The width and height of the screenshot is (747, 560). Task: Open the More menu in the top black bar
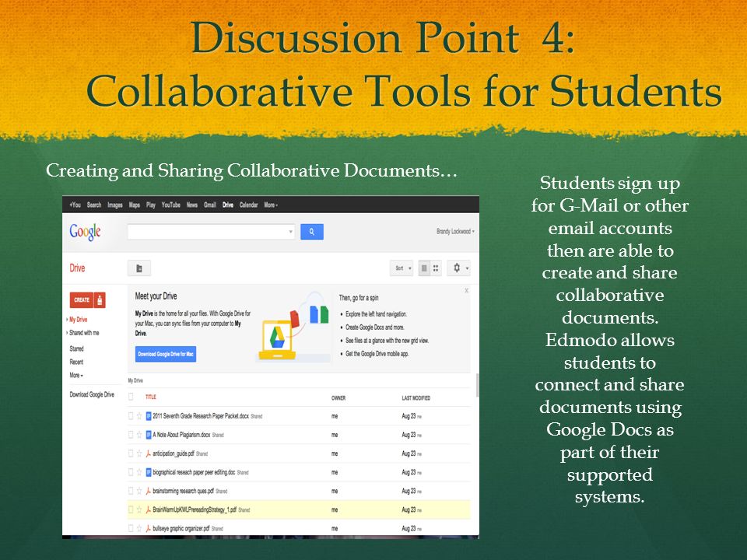point(271,205)
